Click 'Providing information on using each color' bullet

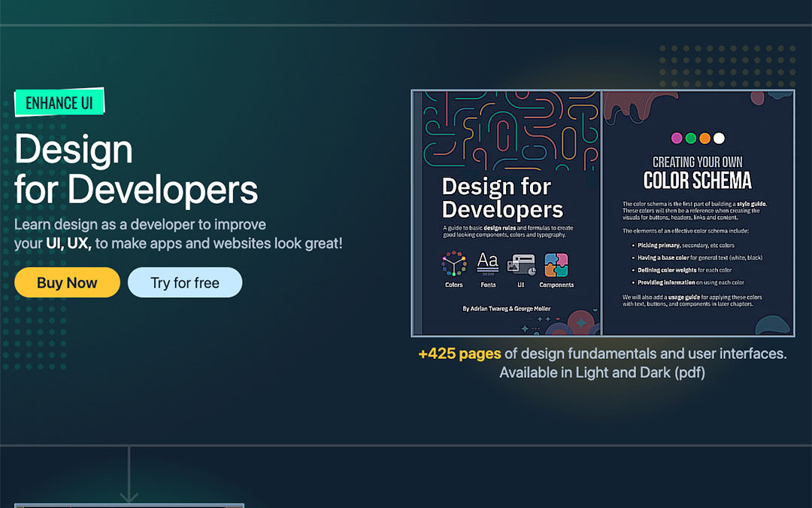tap(690, 282)
